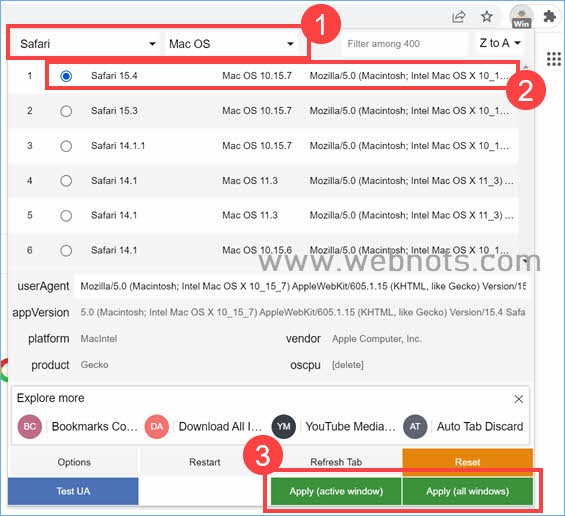Screen dimensions: 565x516
Task: Click Apply (active window) button
Action: [336, 491]
